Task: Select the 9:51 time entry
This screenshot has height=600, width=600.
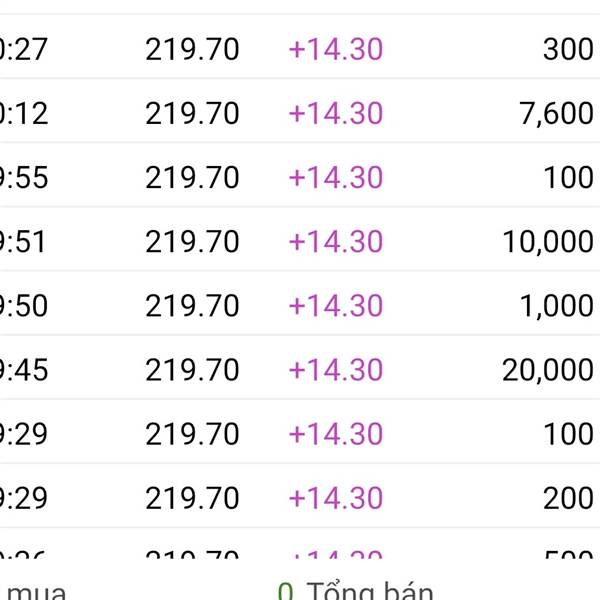Action: [24, 242]
